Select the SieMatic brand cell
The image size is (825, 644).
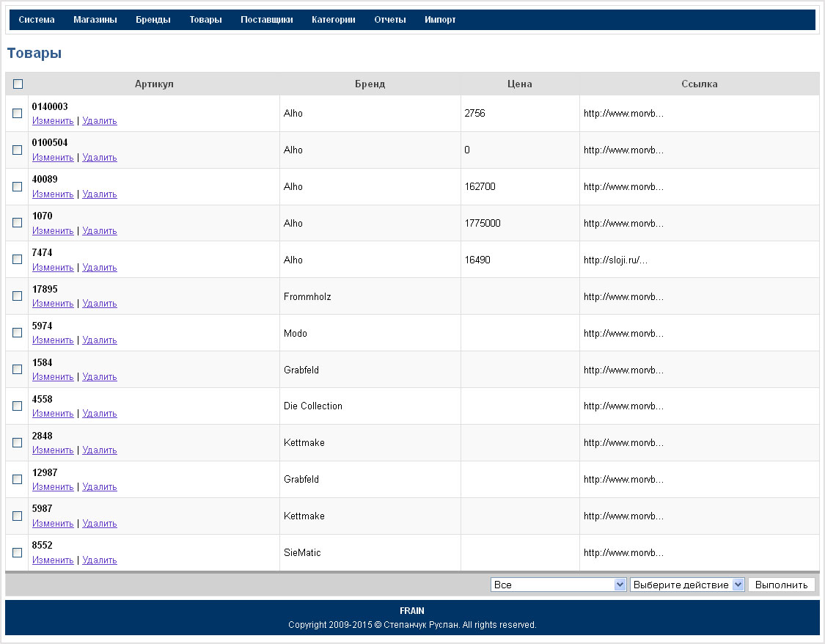pos(370,552)
